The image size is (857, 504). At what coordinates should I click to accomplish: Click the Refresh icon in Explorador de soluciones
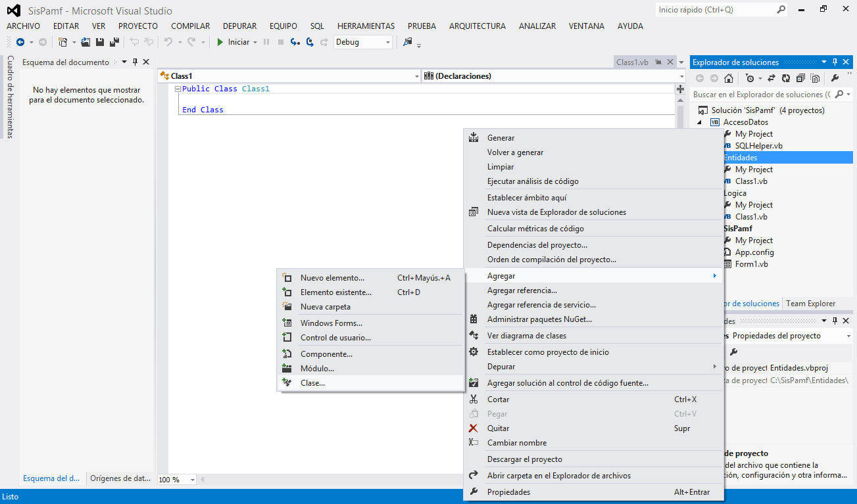(787, 78)
